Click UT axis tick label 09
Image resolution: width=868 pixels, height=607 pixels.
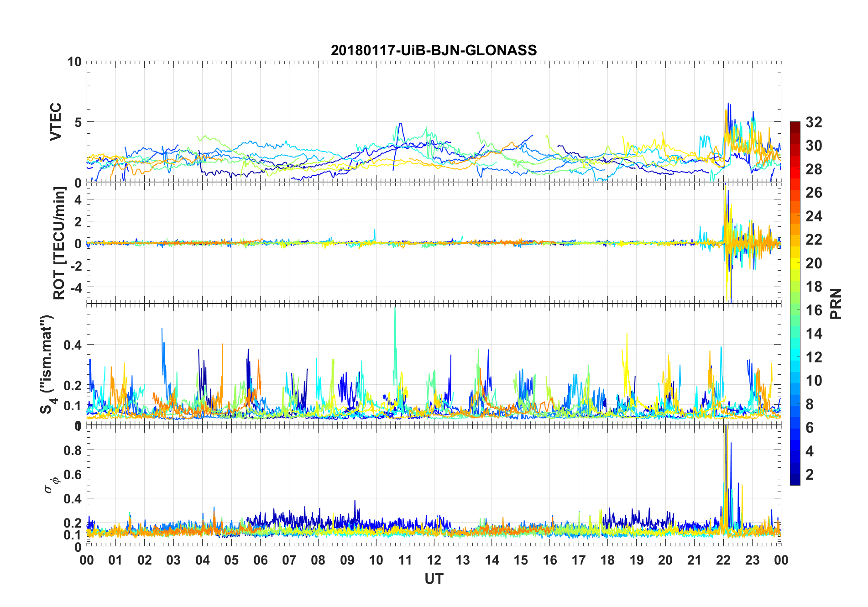tap(347, 560)
